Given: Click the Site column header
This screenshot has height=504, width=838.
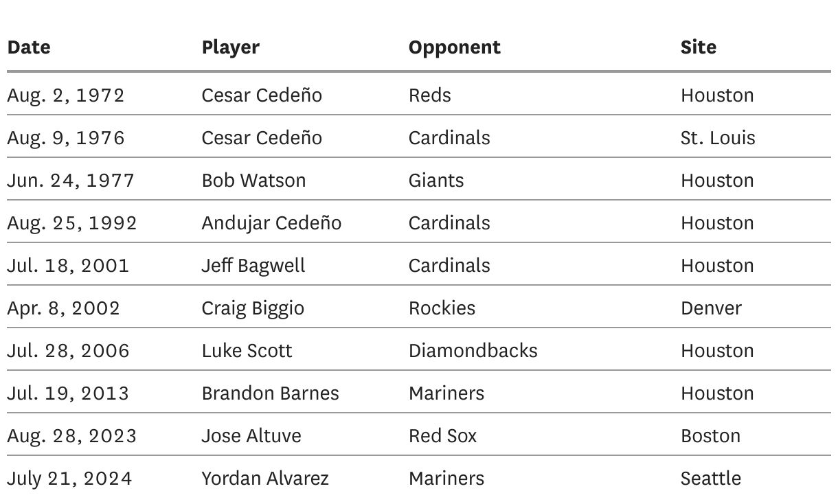Looking at the screenshot, I should [x=699, y=47].
